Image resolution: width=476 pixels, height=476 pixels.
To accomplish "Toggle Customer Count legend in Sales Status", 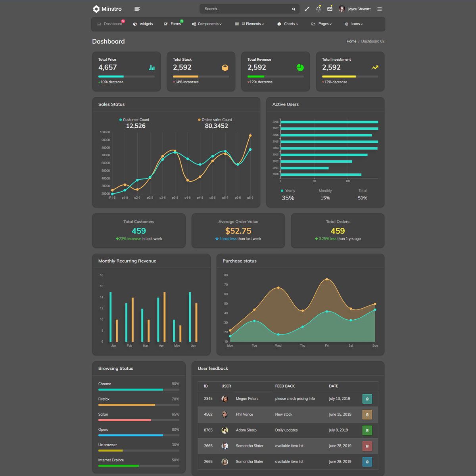I will tap(134, 120).
